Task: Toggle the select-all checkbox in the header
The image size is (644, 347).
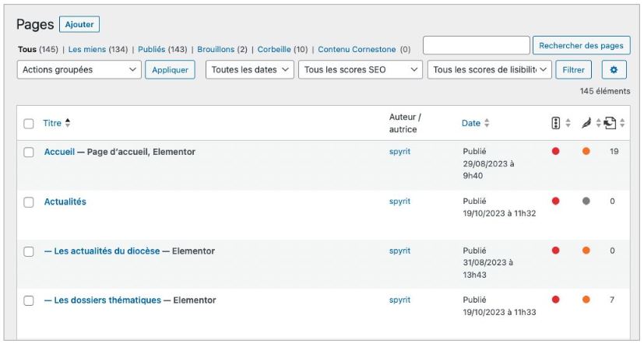Action: [29, 124]
